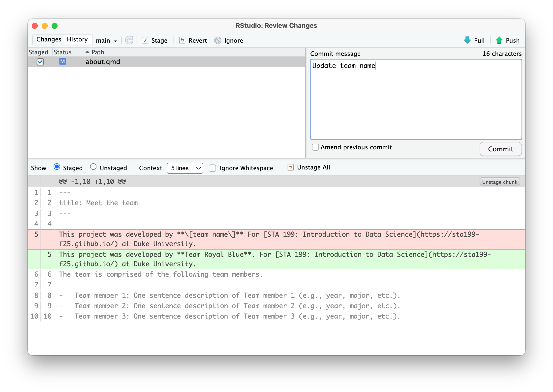Image resolution: width=553 pixels, height=392 pixels.
Task: Click the Stage checkmark icon
Action: [145, 40]
